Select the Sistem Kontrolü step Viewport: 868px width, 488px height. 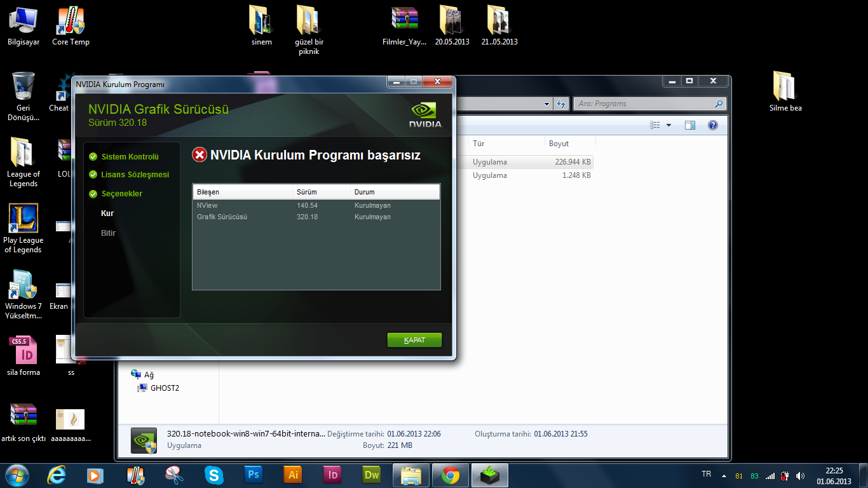(130, 156)
